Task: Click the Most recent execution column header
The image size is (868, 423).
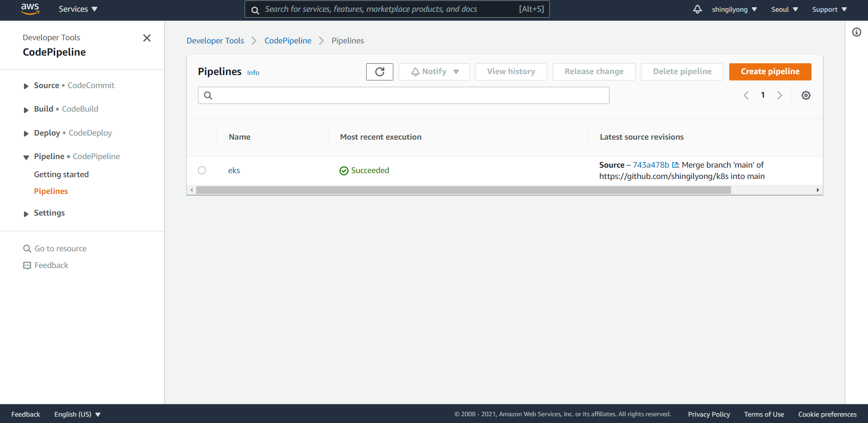Action: [381, 137]
